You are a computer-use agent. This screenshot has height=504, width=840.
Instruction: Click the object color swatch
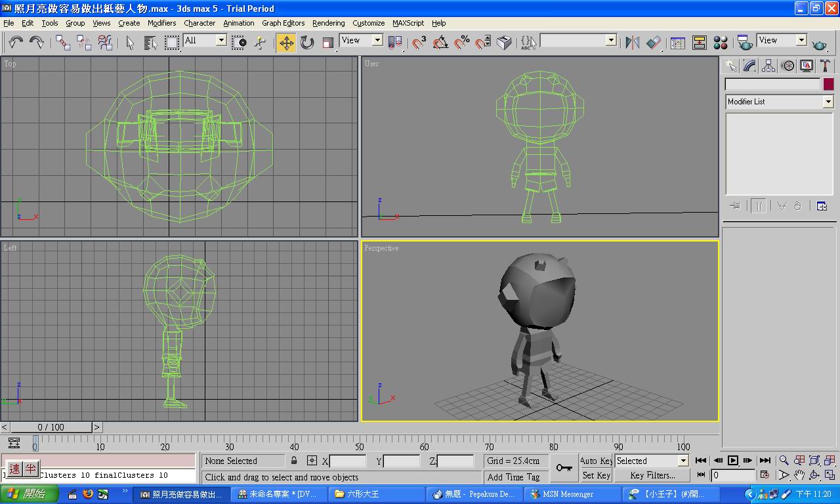[828, 84]
